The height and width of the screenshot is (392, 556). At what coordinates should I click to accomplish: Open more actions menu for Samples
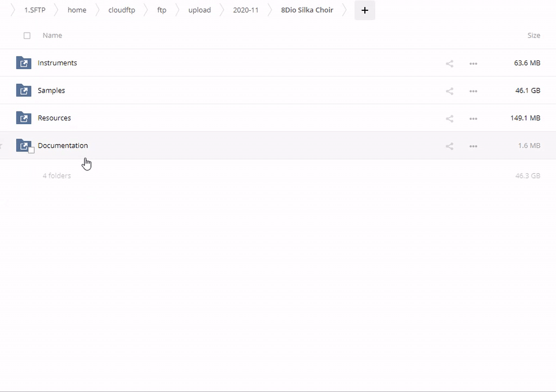[473, 91]
